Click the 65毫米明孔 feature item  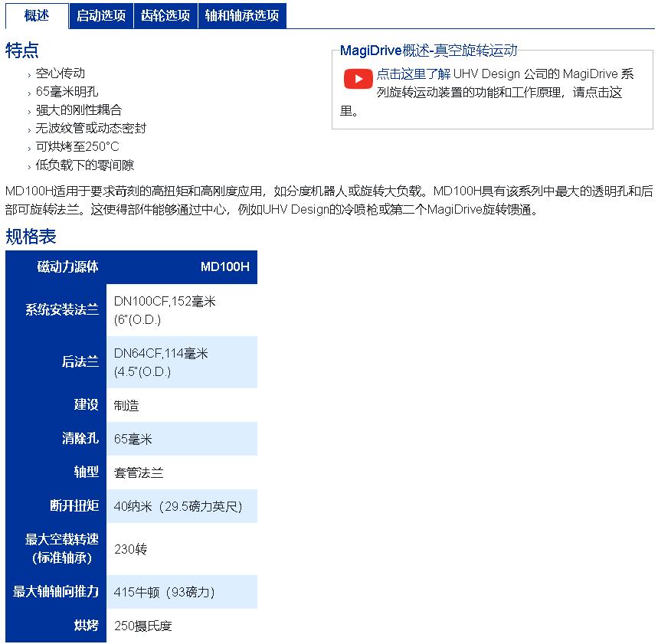67,91
